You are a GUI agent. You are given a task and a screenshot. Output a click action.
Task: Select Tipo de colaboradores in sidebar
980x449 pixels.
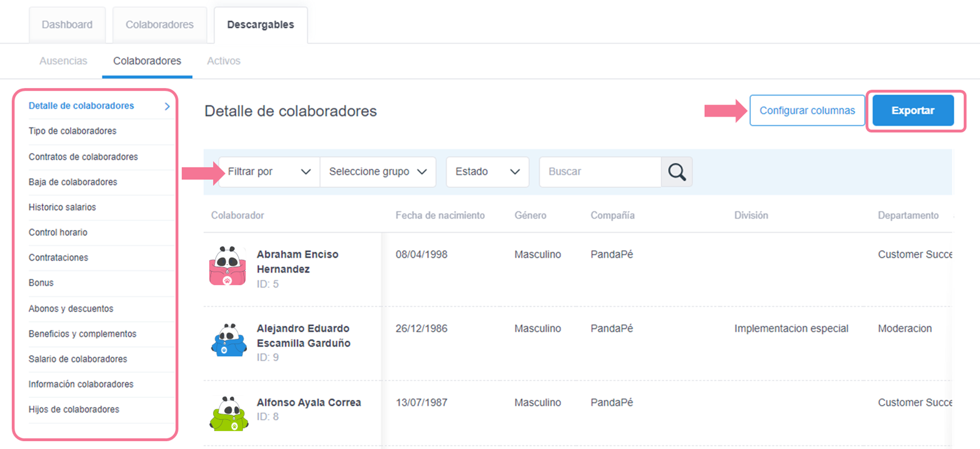pos(73,131)
